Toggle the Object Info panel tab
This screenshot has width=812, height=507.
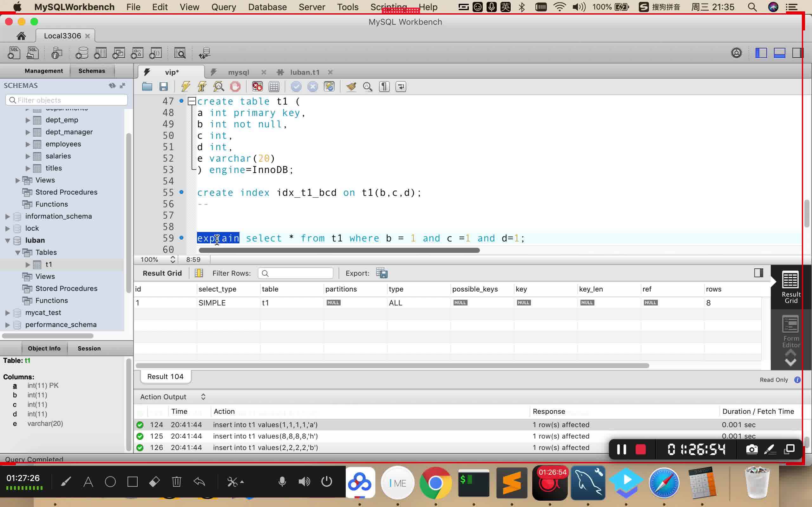(x=44, y=348)
